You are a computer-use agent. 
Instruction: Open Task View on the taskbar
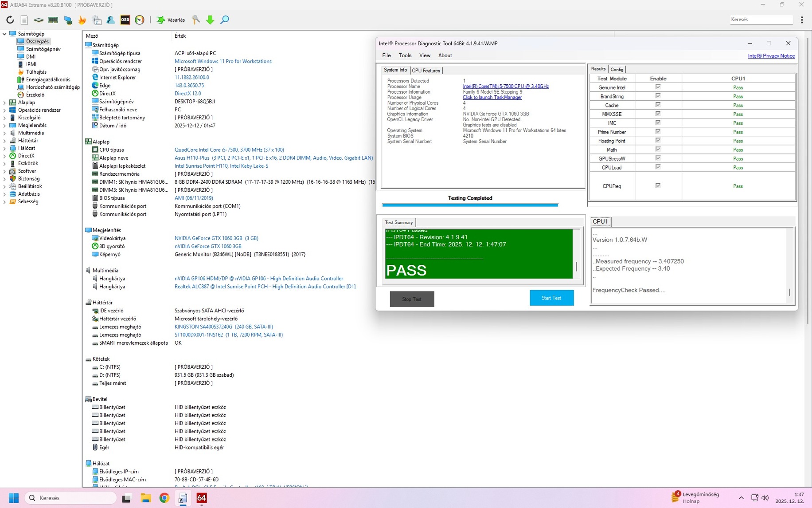[x=127, y=498]
